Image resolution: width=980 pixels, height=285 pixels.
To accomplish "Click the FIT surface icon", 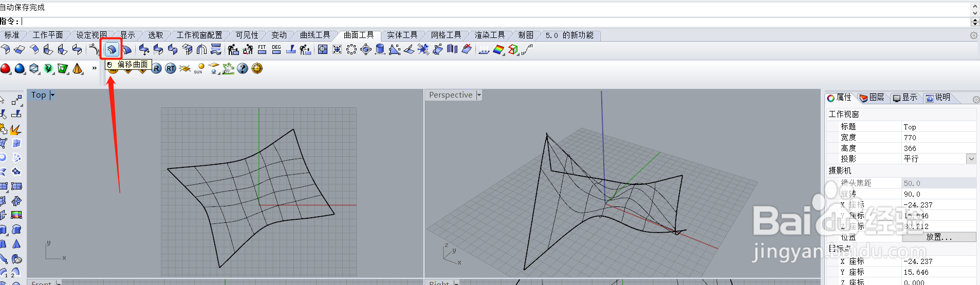I will point(262,49).
